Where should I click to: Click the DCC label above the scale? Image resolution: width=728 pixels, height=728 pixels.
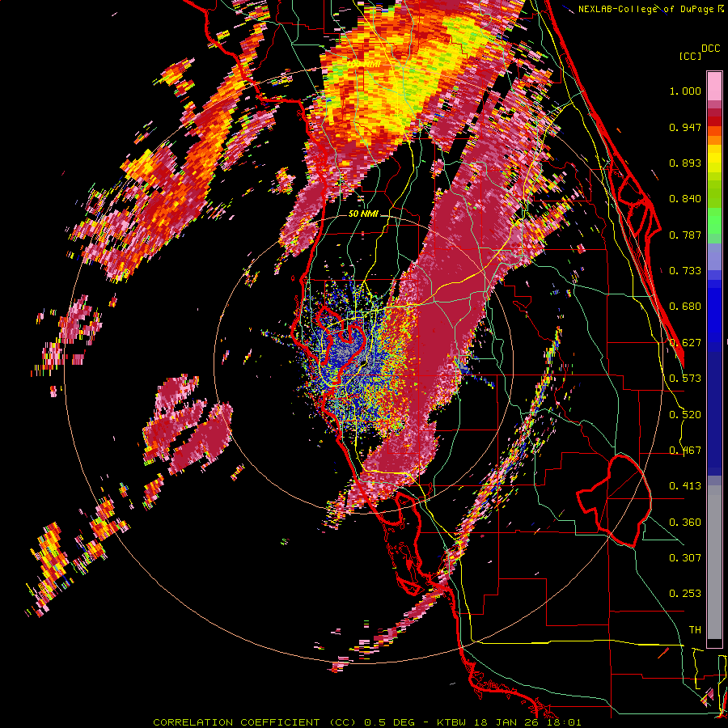coord(710,49)
